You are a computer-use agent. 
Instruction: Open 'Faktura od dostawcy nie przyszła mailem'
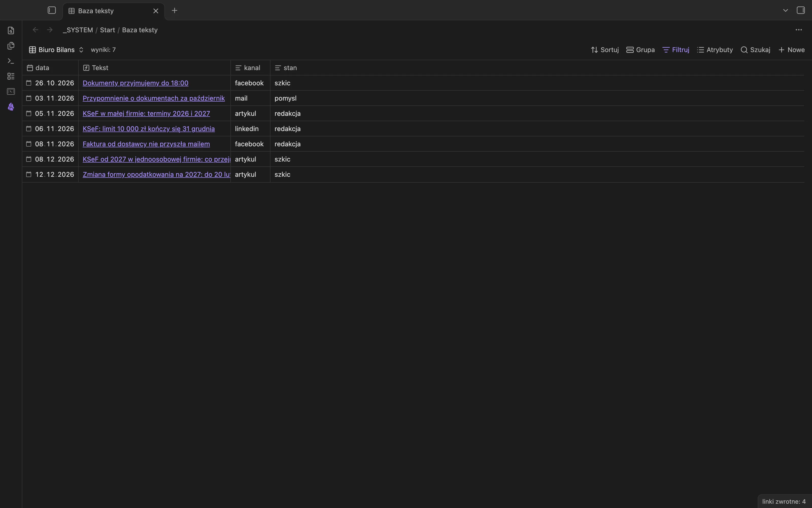146,144
